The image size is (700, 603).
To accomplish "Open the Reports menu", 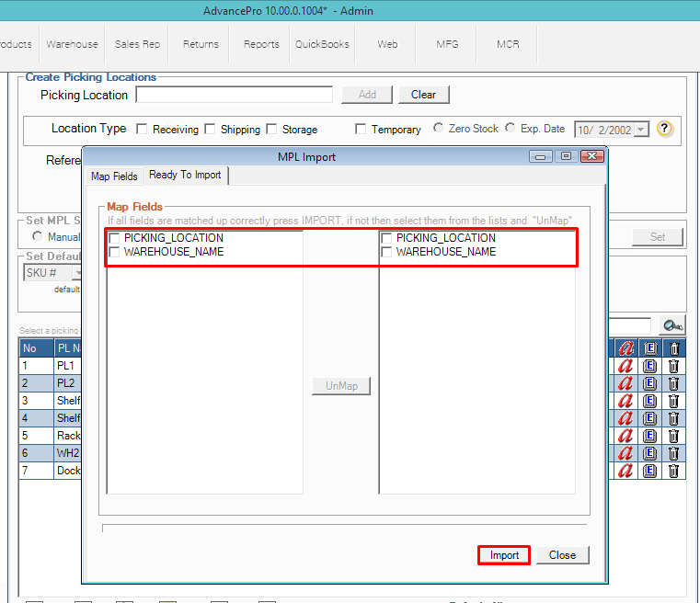I will [261, 44].
